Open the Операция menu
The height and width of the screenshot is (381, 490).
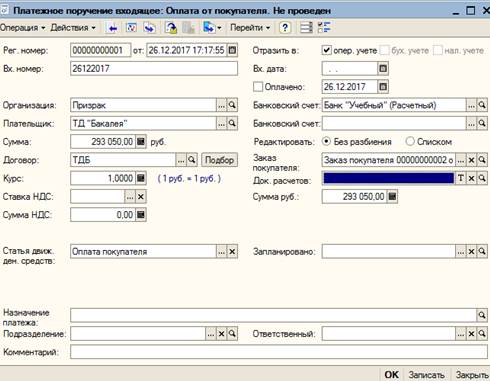(22, 28)
